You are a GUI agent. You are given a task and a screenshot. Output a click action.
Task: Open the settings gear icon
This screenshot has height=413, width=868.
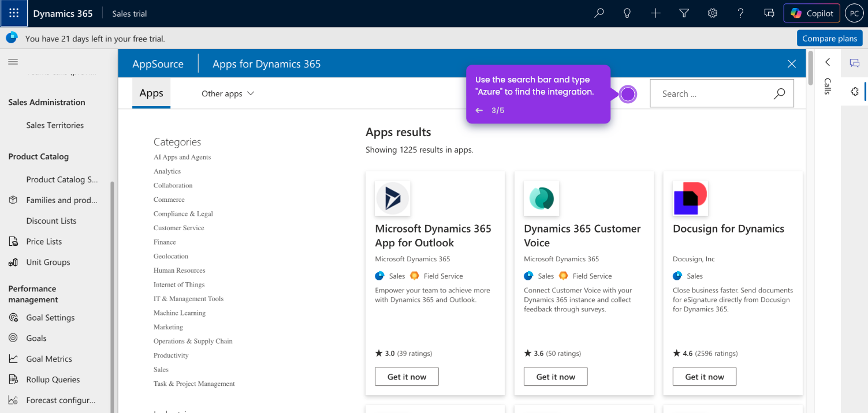(x=713, y=13)
